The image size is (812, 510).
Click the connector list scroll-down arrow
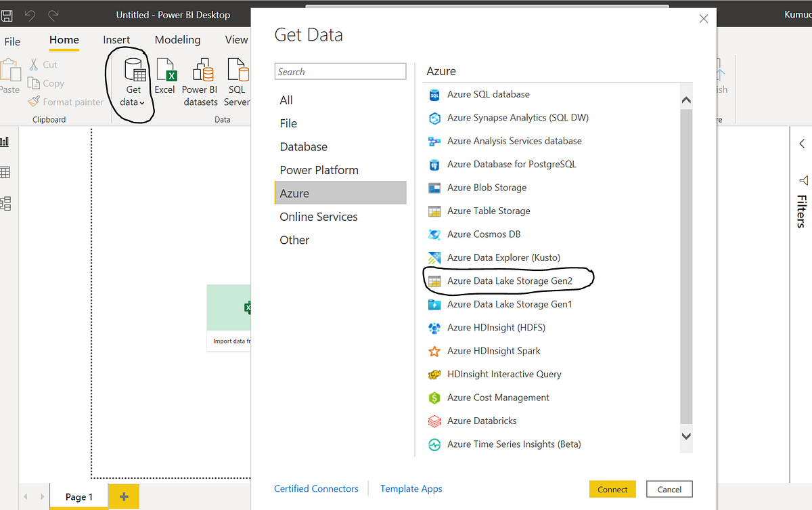[686, 436]
